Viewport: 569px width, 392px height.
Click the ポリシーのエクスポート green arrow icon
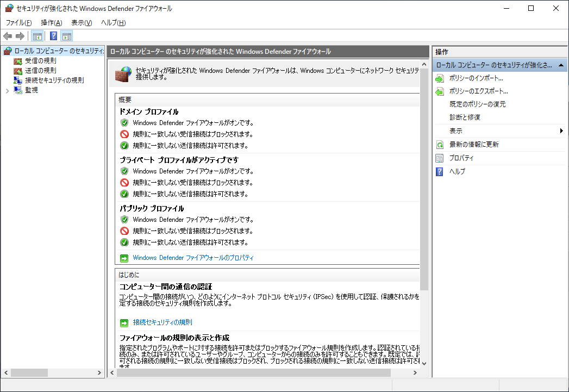(440, 91)
